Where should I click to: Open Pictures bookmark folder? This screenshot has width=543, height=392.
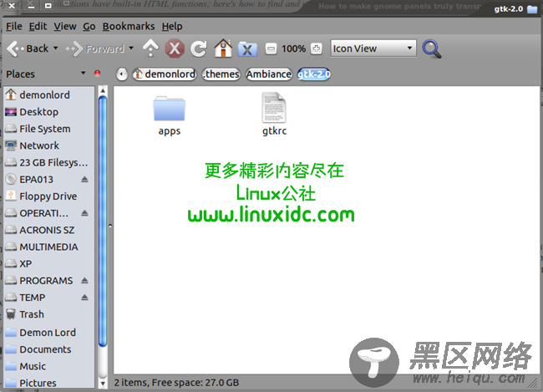pyautogui.click(x=48, y=383)
